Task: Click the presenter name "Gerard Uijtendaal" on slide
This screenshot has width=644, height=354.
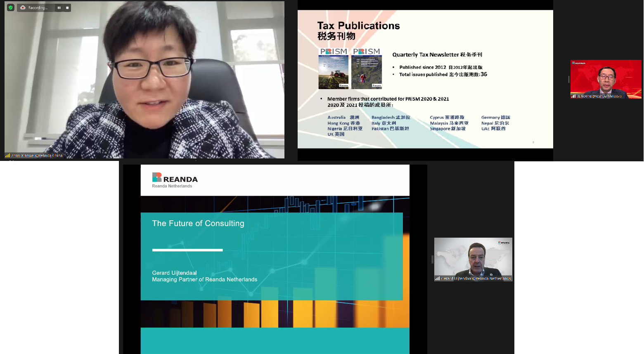Action: (174, 273)
